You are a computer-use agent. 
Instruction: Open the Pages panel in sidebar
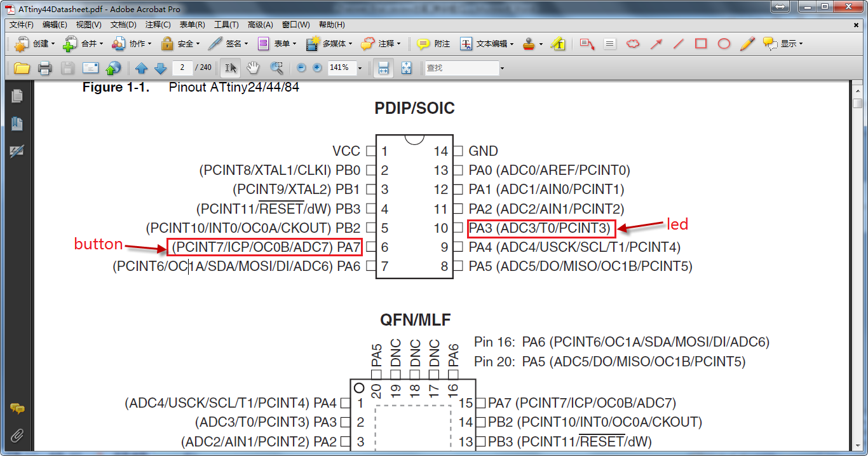coord(17,96)
